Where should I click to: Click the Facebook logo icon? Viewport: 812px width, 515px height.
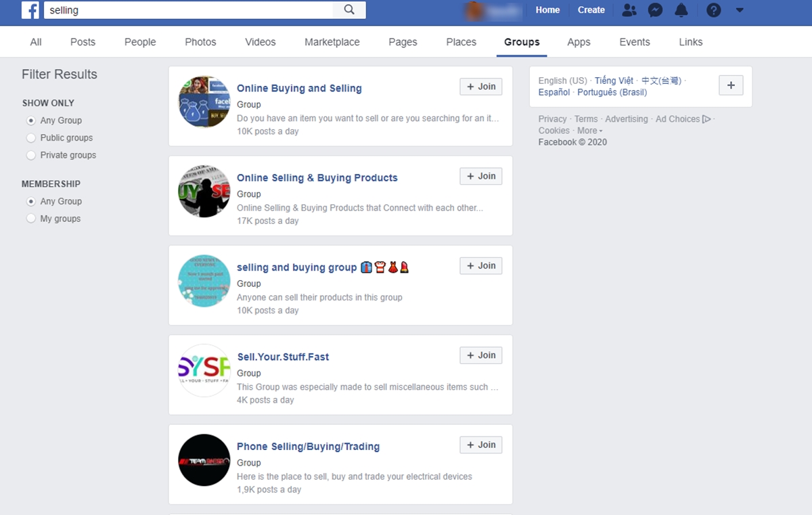coord(30,10)
